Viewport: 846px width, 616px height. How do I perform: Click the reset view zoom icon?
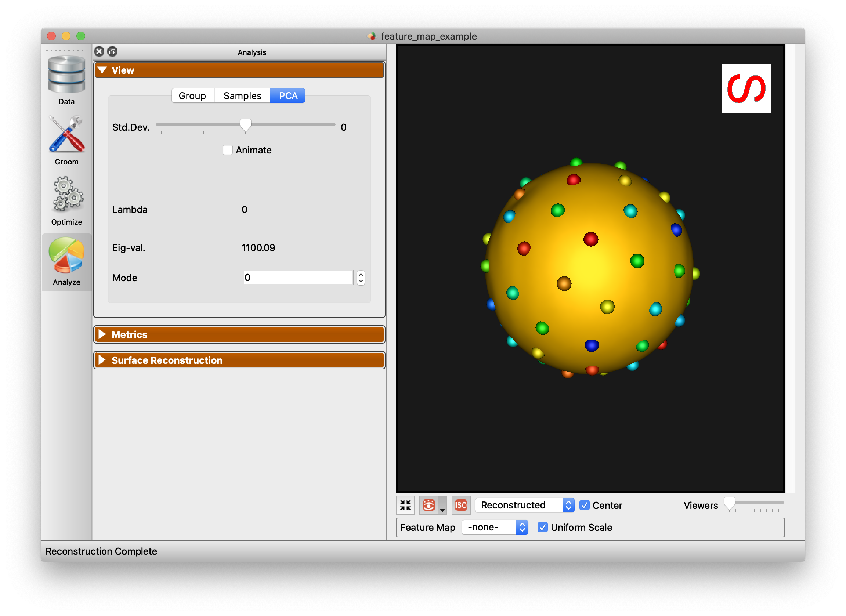[405, 505]
